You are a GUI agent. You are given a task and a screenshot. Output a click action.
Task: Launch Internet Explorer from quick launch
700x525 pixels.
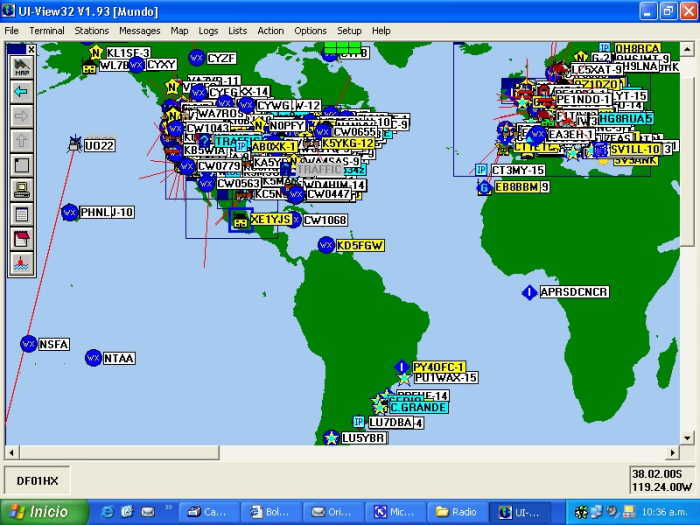[107, 512]
